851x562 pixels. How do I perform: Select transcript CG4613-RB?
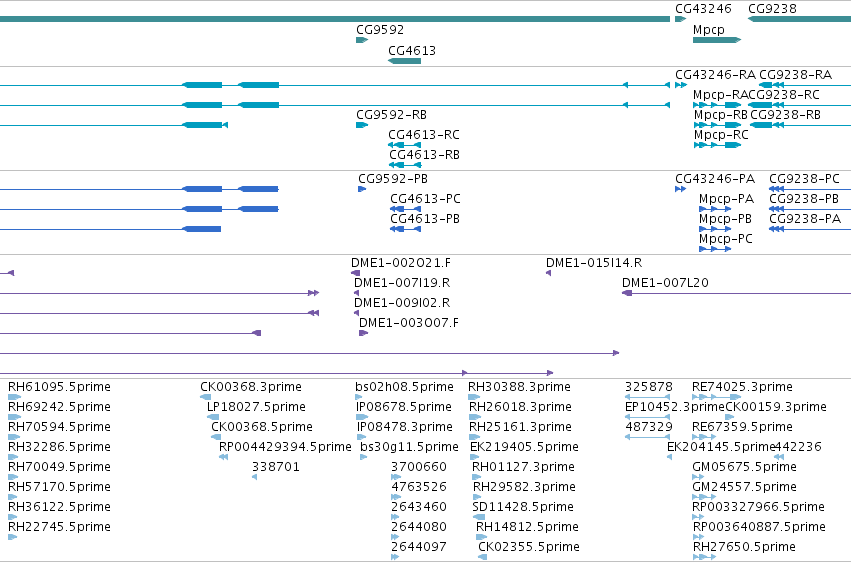click(404, 165)
